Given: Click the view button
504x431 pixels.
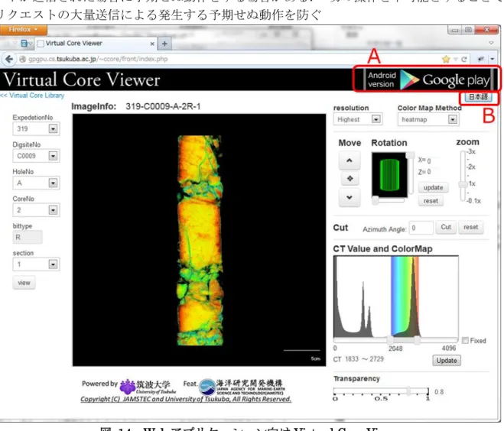Looking at the screenshot, I should pyautogui.click(x=24, y=283).
